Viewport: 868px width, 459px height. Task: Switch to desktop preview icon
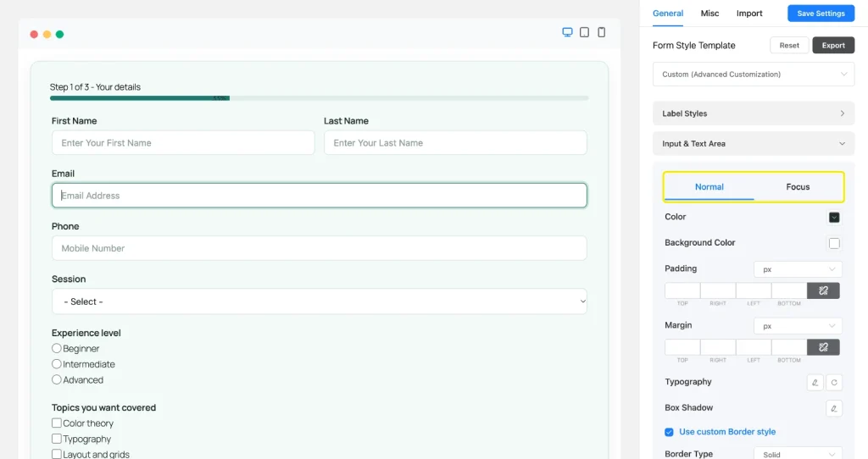[567, 32]
